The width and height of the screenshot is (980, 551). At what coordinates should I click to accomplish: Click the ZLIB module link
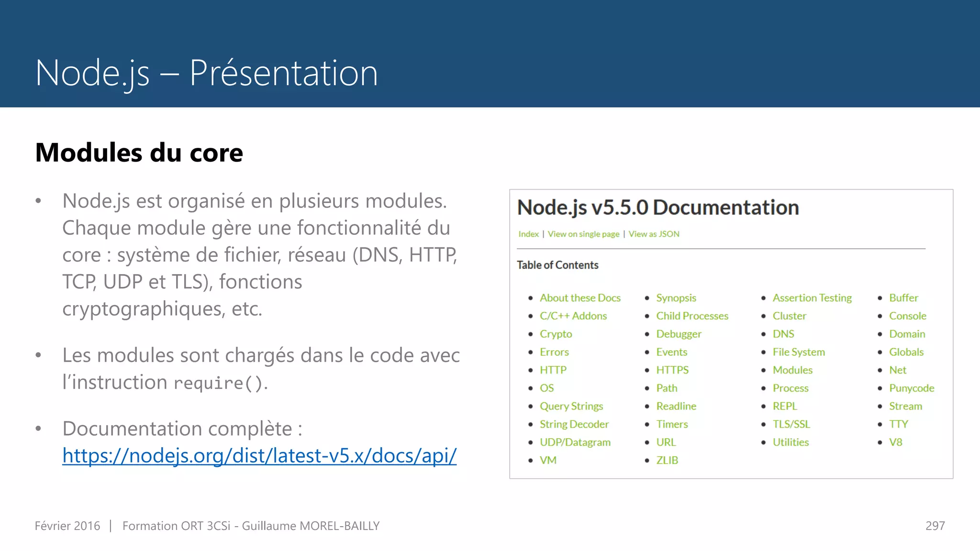pos(667,460)
